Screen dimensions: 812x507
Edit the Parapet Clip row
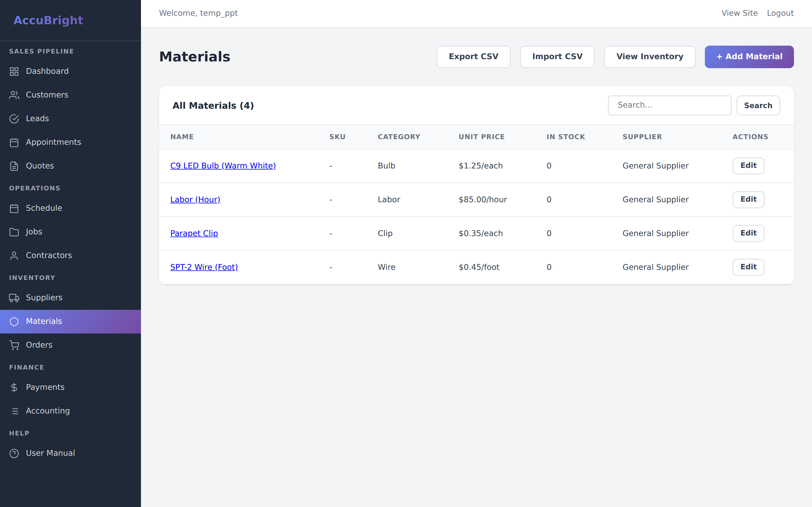coord(748,233)
